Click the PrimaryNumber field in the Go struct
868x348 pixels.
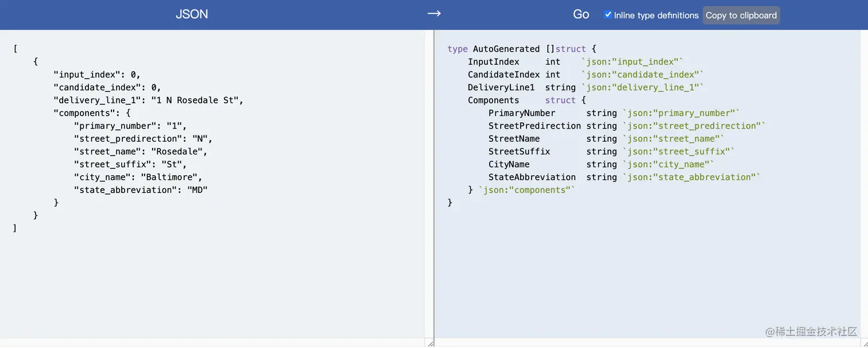click(x=521, y=113)
